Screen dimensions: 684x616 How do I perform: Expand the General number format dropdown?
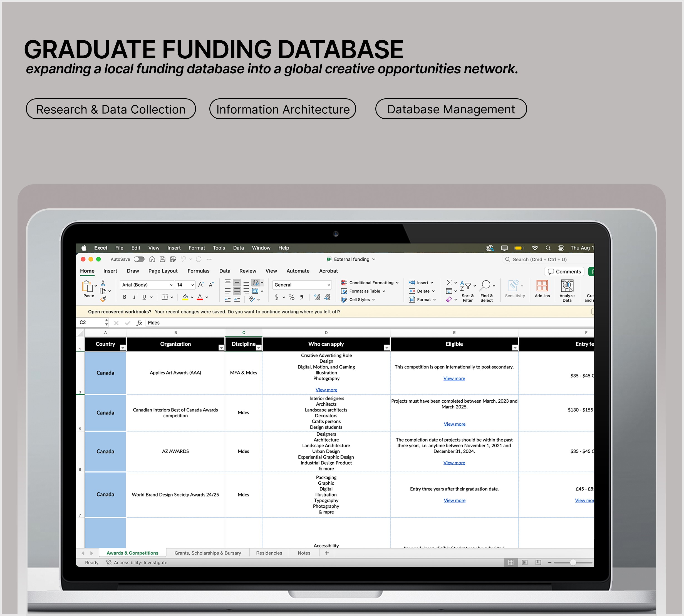(x=328, y=285)
